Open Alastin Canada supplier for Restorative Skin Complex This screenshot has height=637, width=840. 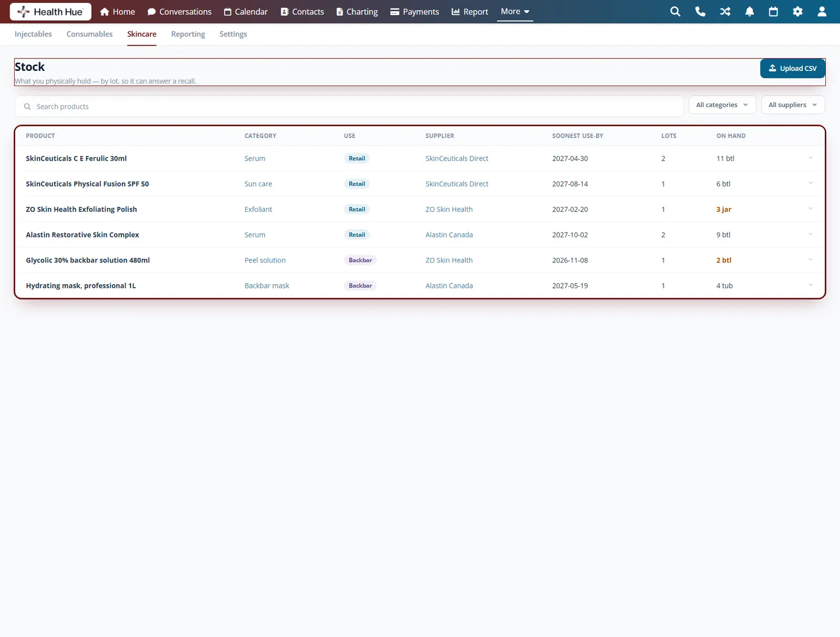tap(449, 235)
